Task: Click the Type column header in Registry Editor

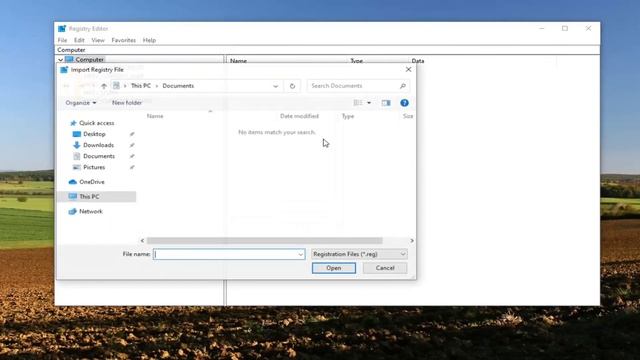Action: tap(356, 60)
